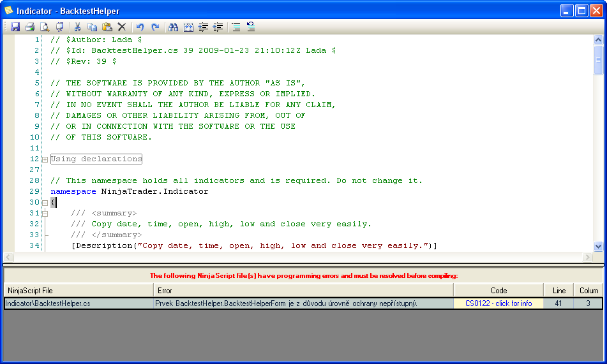
Task: Click column value 3 in error row
Action: 588,303
